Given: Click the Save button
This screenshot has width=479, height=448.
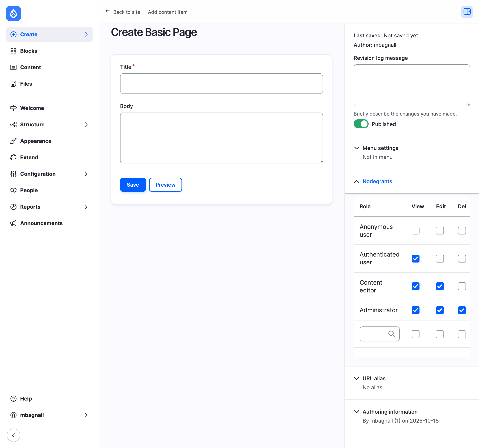Looking at the screenshot, I should 133,185.
